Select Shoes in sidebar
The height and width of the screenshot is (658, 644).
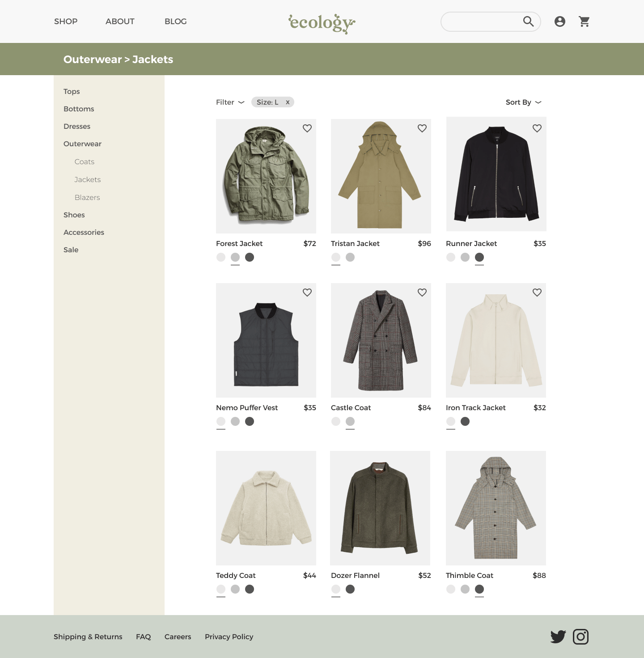pyautogui.click(x=74, y=215)
